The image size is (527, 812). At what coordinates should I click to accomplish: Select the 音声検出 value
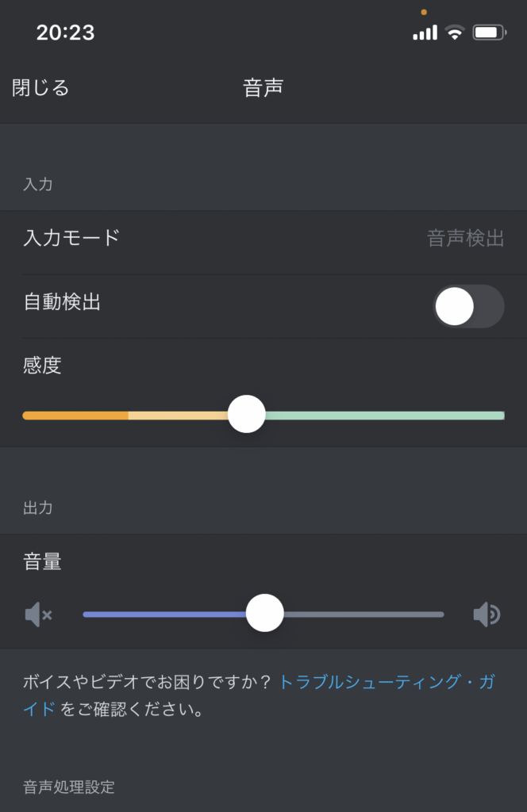coord(466,239)
